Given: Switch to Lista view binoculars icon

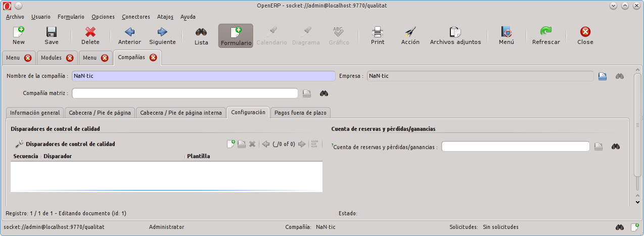Looking at the screenshot, I should (201, 32).
